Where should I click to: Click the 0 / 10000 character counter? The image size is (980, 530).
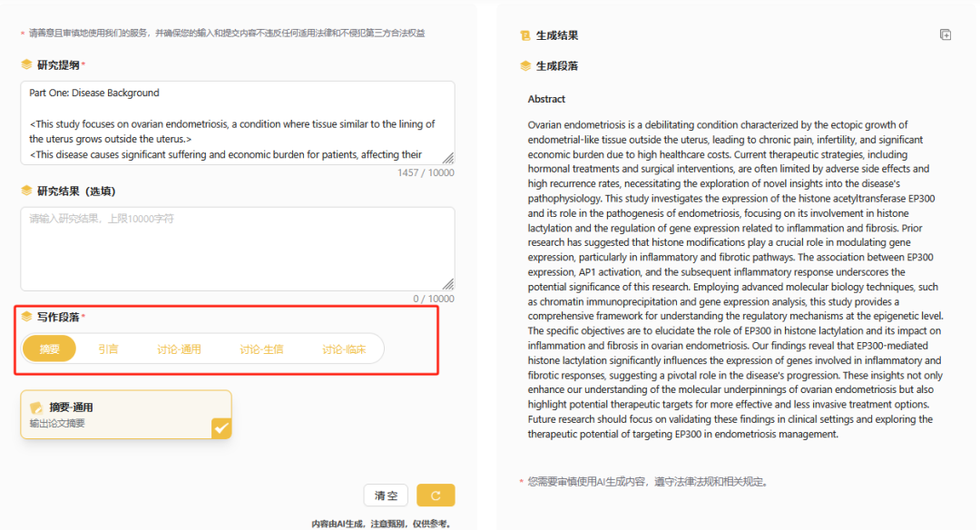click(434, 299)
